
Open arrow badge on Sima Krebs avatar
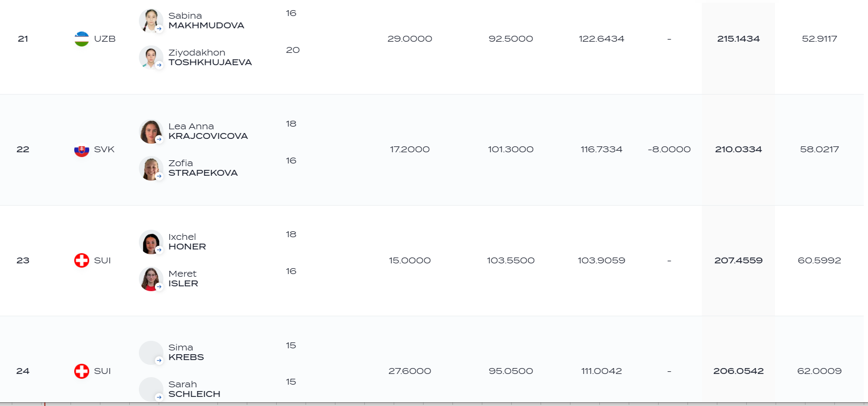tap(159, 361)
